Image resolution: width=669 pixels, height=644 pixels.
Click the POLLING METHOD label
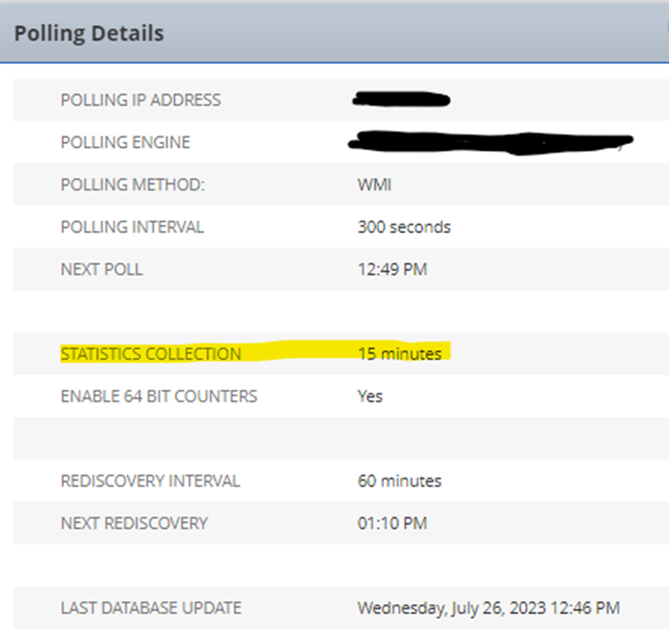pyautogui.click(x=132, y=185)
